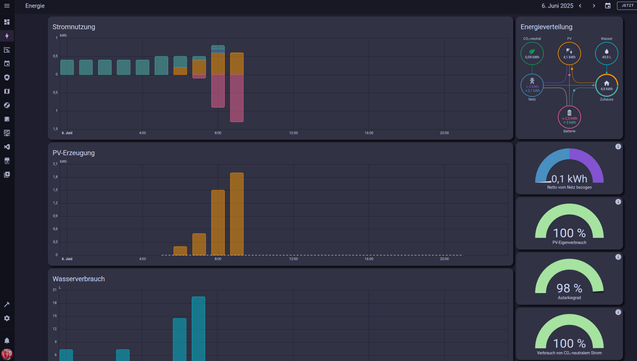Click the CO₂-neutral leaf circle
This screenshot has height=361, width=637.
pos(532,53)
